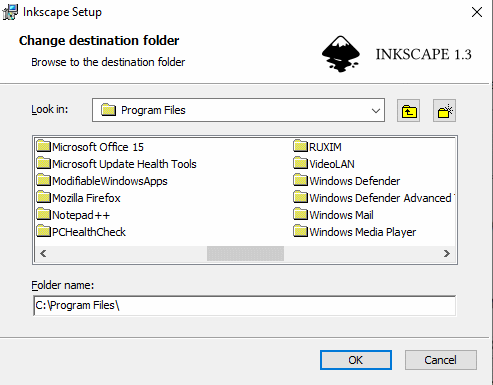Select the Microsoft Office 15 folder icon
This screenshot has height=385, width=493.
click(x=43, y=146)
